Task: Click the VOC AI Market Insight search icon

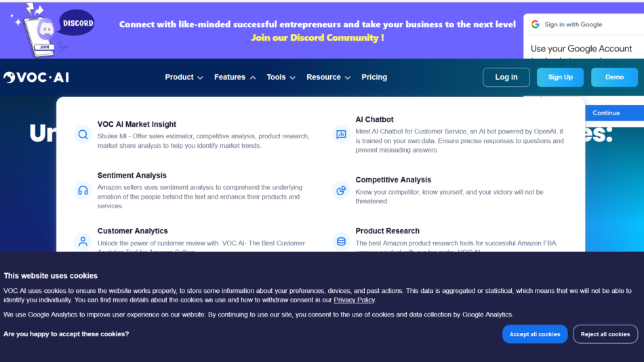Action: (x=83, y=134)
